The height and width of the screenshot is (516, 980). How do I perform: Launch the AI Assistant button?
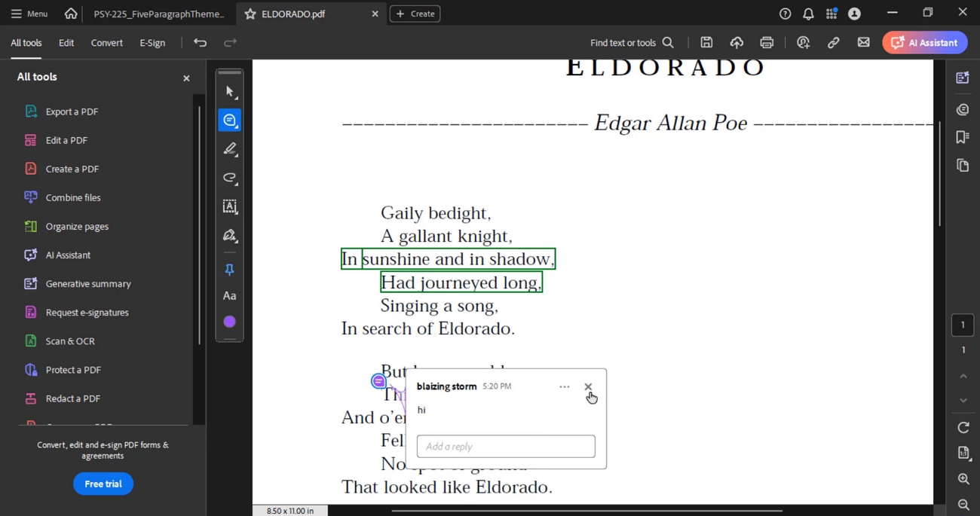tap(925, 43)
